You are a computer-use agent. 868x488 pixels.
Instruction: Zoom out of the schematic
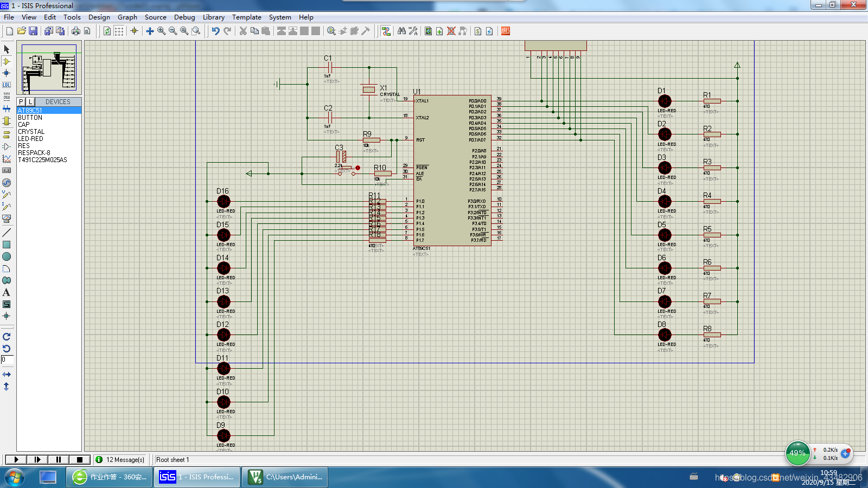173,31
